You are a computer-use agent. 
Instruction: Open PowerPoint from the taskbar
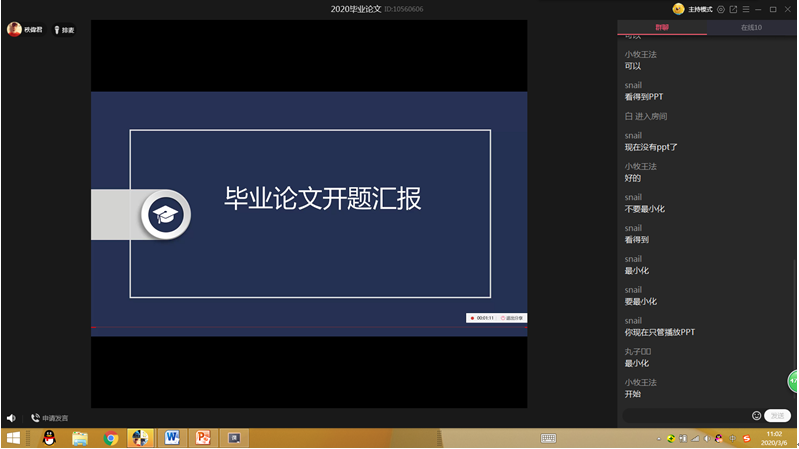click(203, 438)
